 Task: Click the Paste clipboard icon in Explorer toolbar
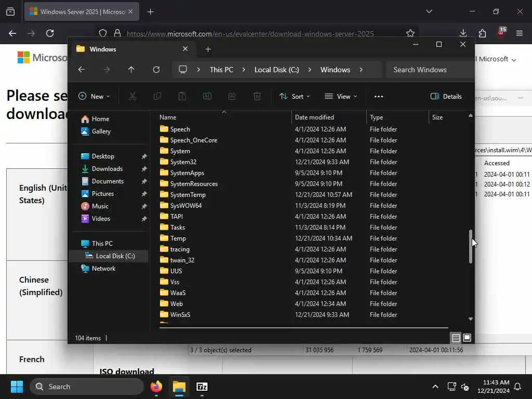[182, 96]
